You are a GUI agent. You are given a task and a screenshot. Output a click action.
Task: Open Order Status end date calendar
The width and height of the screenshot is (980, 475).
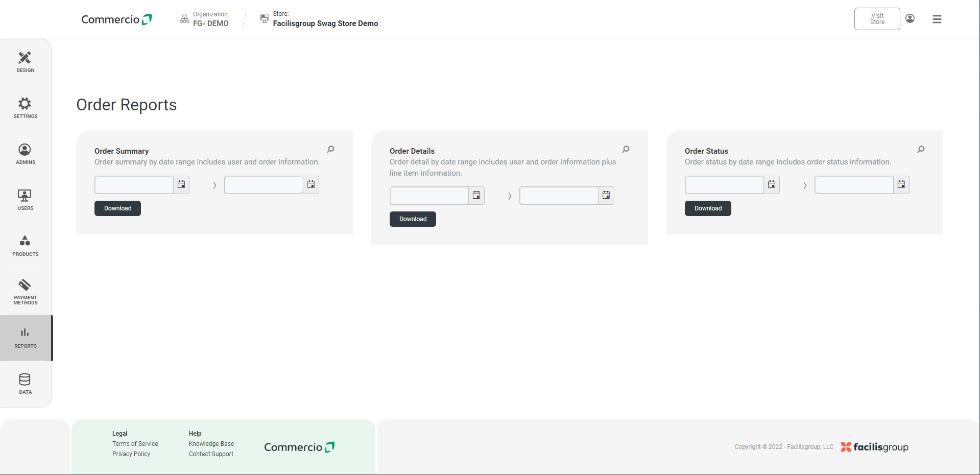tap(901, 185)
